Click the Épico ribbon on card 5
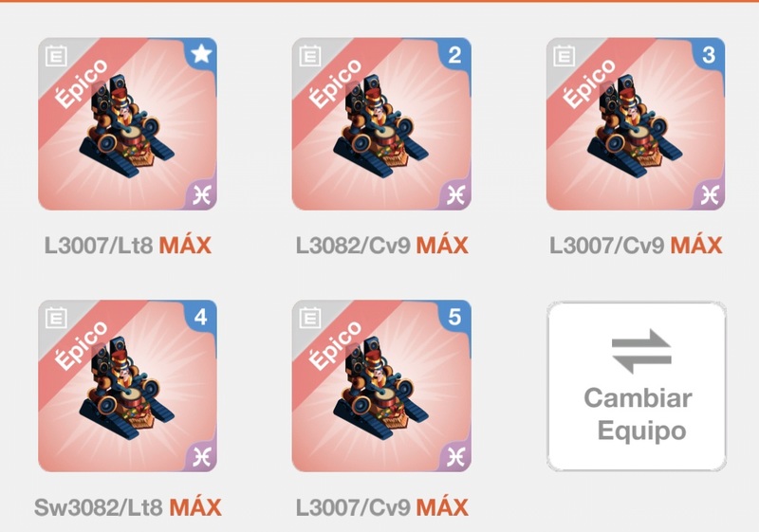 [335, 345]
